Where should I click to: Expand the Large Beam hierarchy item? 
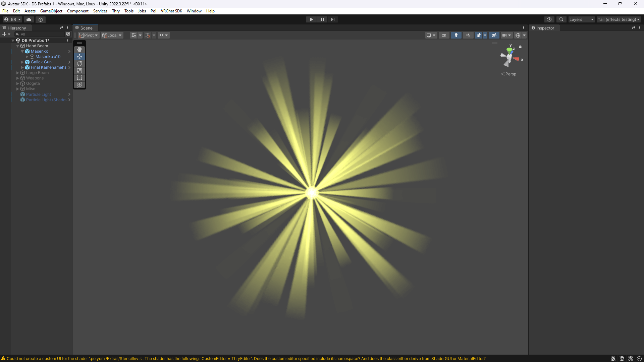tap(18, 73)
